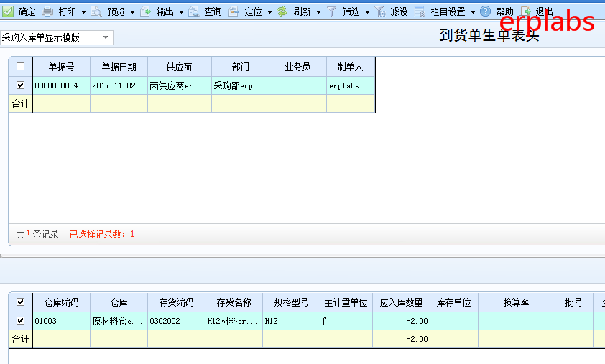Click the 预览 preview icon
Image resolution: width=605 pixels, height=364 pixels.
coord(96,11)
